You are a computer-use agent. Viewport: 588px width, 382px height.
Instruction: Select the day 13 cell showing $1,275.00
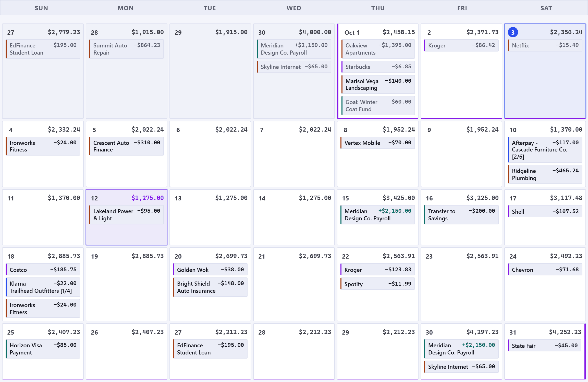pyautogui.click(x=210, y=217)
